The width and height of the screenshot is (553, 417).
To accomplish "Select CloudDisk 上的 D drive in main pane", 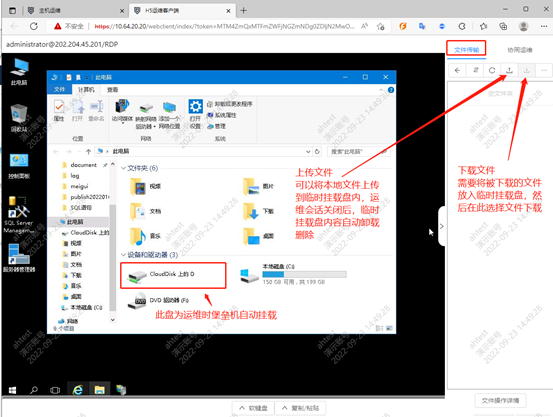I will [x=173, y=276].
